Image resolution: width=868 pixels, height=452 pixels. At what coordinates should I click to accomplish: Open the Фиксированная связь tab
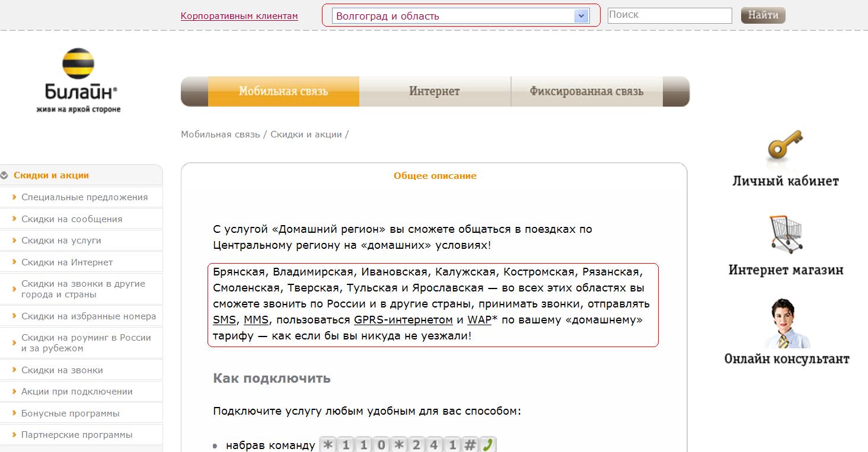(x=586, y=91)
